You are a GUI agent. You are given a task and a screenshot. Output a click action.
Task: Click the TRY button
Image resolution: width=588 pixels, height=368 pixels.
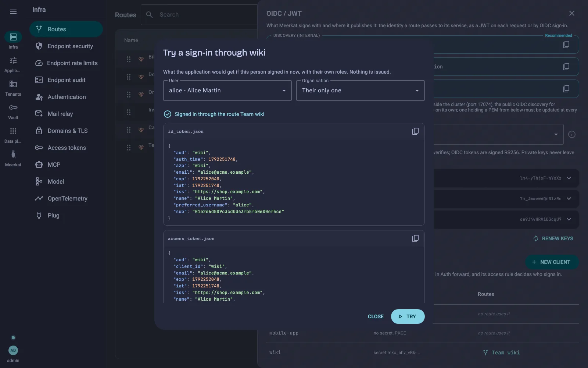coord(408,316)
